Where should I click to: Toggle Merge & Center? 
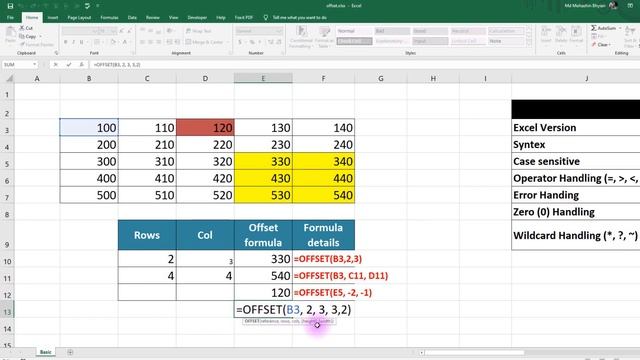pyautogui.click(x=204, y=42)
